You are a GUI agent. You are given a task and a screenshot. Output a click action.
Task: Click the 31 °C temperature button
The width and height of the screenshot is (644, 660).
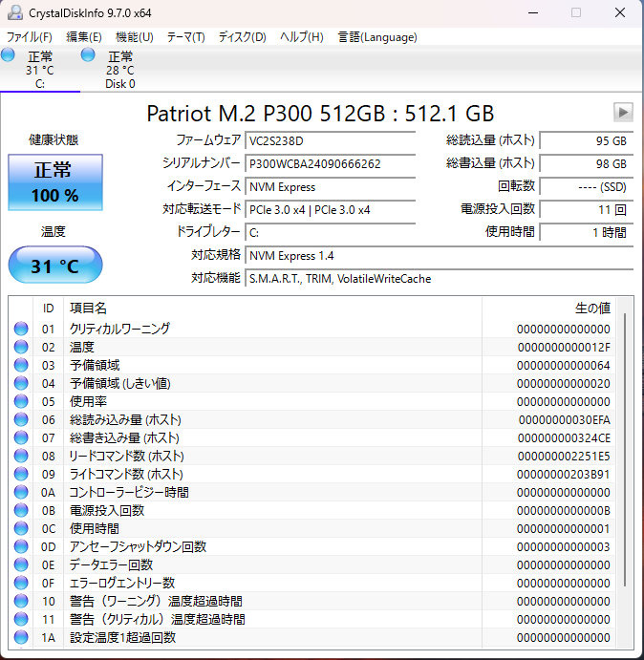(55, 266)
